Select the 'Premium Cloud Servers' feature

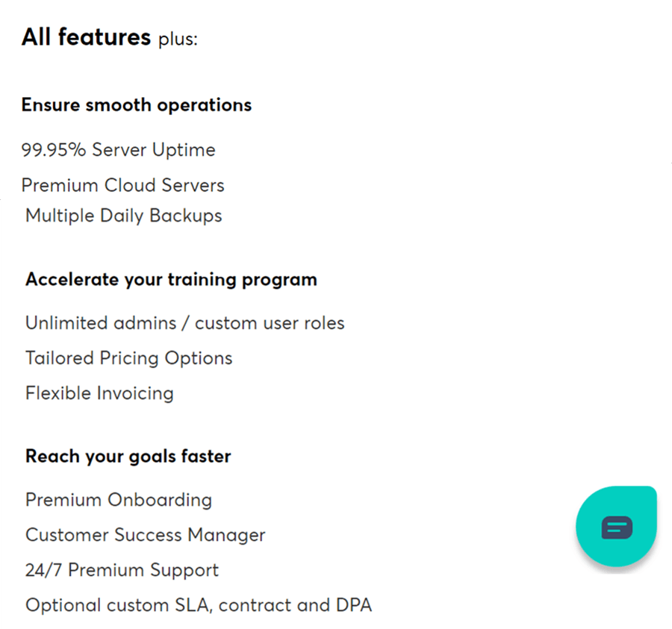(122, 185)
